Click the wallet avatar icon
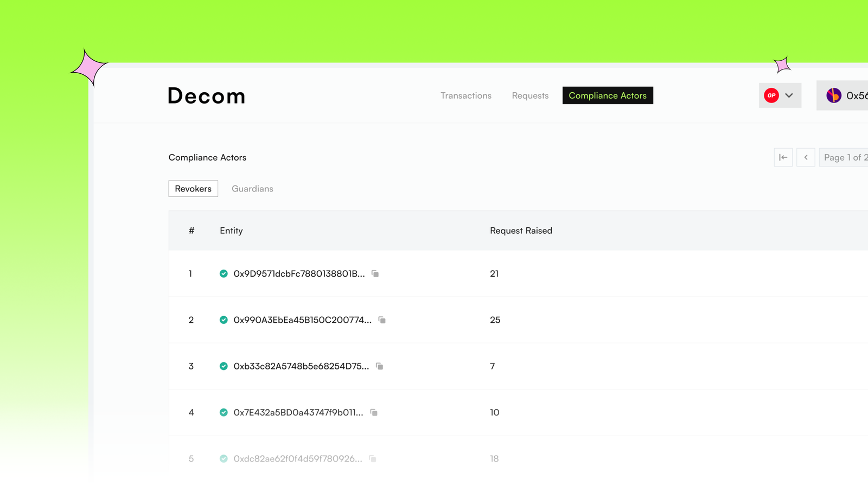Image resolution: width=868 pixels, height=486 pixels. coord(834,95)
